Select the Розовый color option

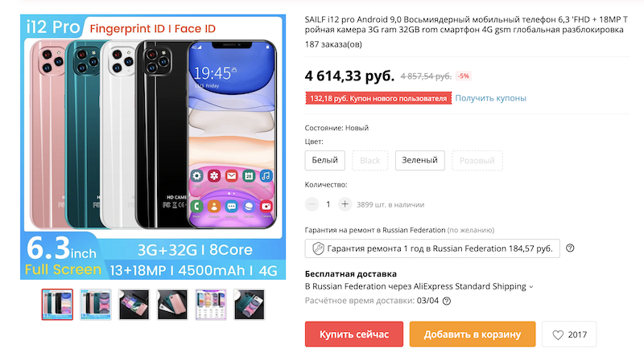[477, 161]
